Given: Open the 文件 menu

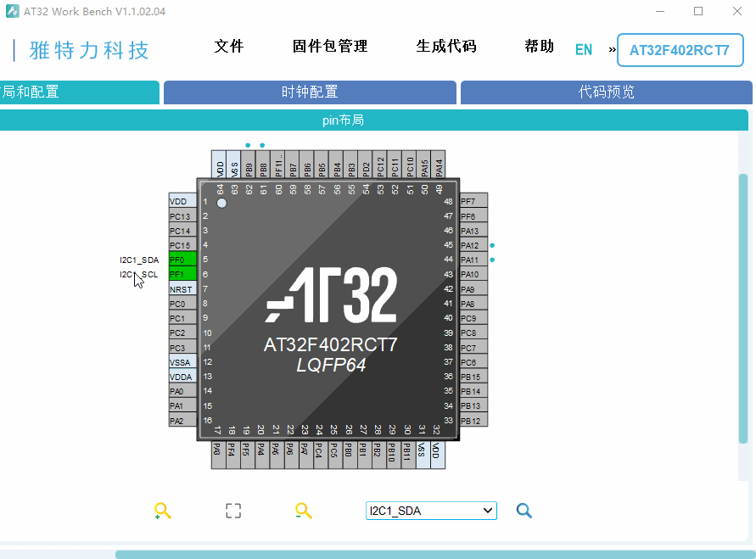Looking at the screenshot, I should tap(228, 47).
